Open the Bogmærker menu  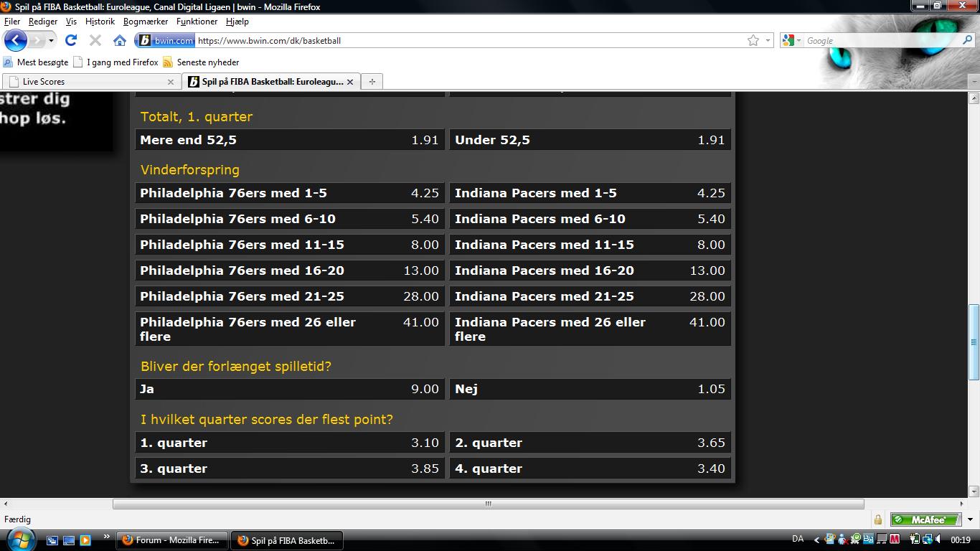[x=146, y=22]
